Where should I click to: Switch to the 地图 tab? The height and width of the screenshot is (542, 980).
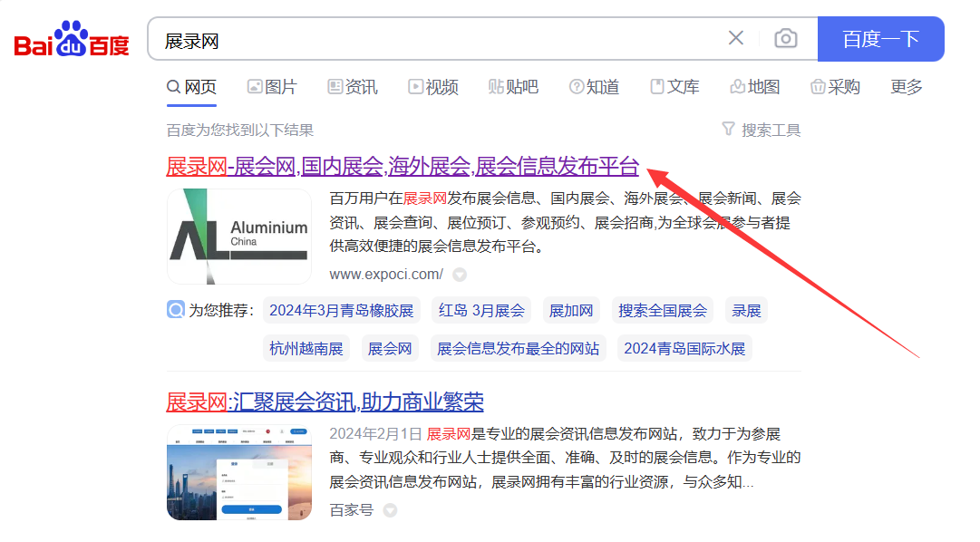[x=755, y=87]
